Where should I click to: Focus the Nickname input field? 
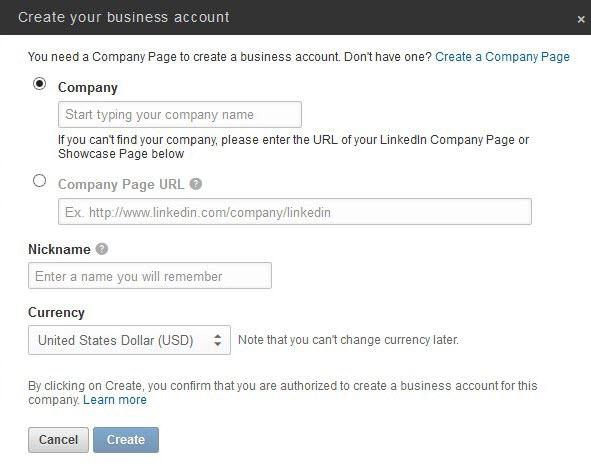pyautogui.click(x=150, y=276)
